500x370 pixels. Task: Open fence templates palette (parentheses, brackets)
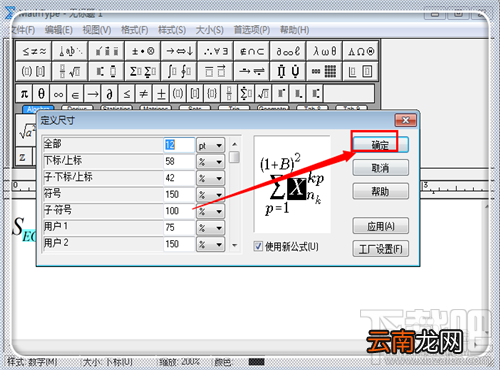pyautogui.click(x=34, y=71)
